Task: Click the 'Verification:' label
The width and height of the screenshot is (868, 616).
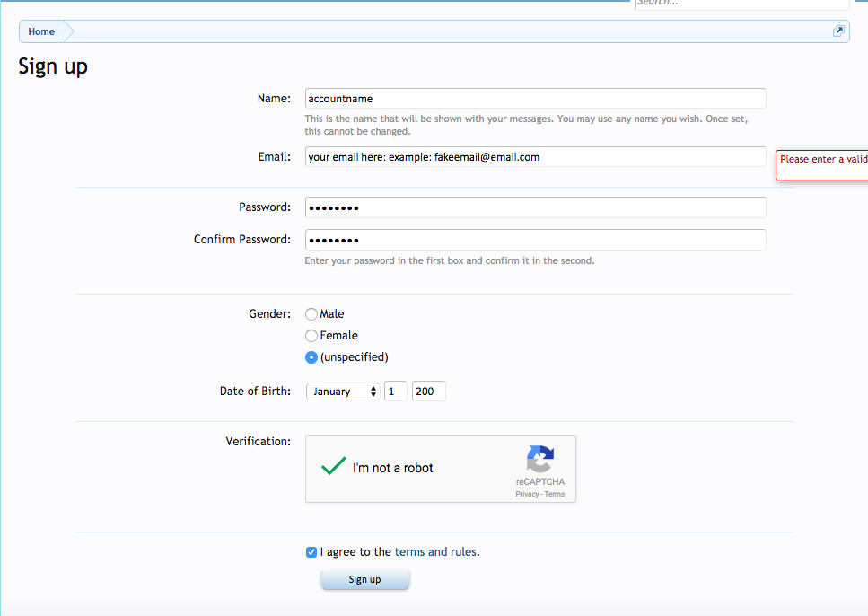Action: coord(258,442)
